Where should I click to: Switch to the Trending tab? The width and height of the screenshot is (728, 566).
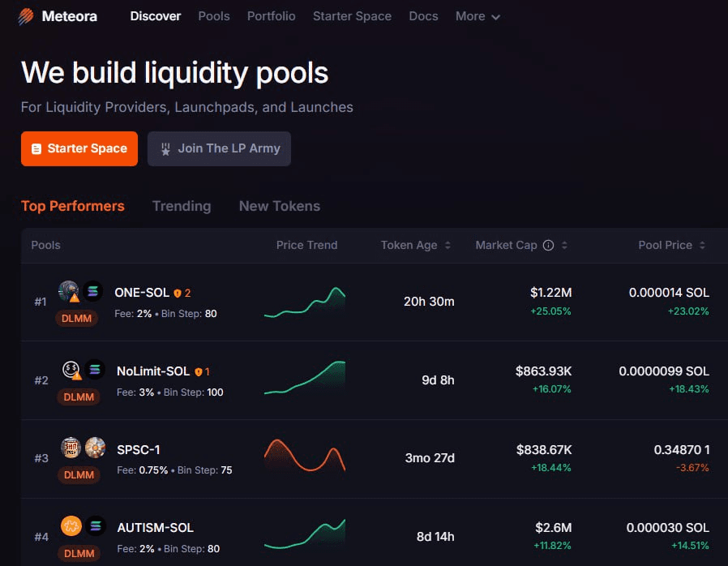(182, 206)
